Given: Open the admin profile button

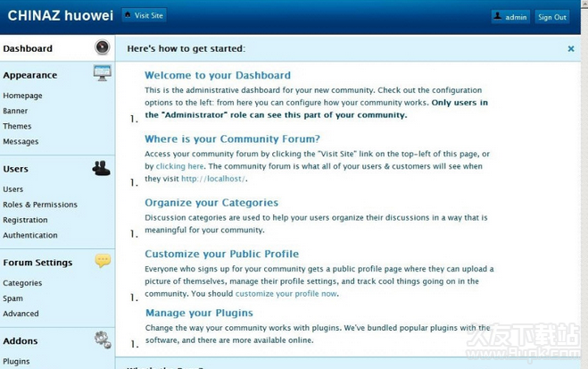Looking at the screenshot, I should [x=510, y=17].
